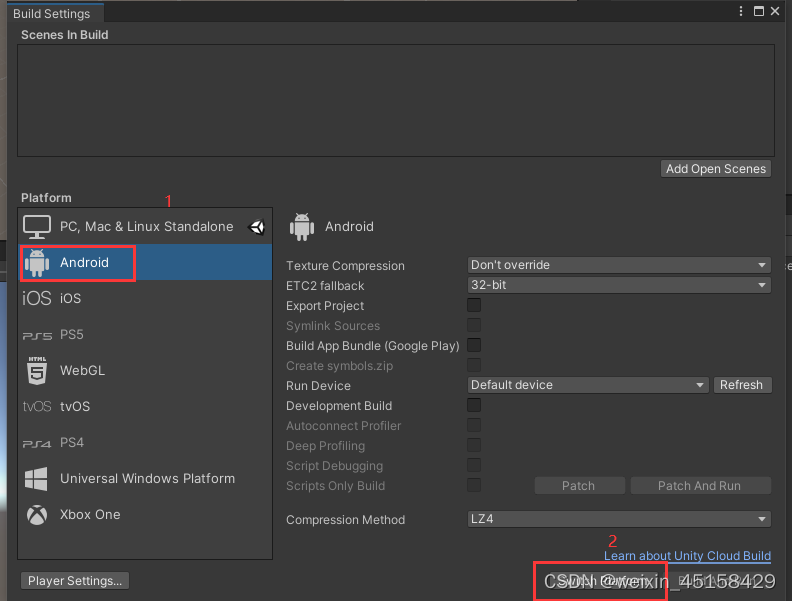Screen dimensions: 792x601
Task: Toggle the Symlink Sources checkbox
Action: (474, 325)
